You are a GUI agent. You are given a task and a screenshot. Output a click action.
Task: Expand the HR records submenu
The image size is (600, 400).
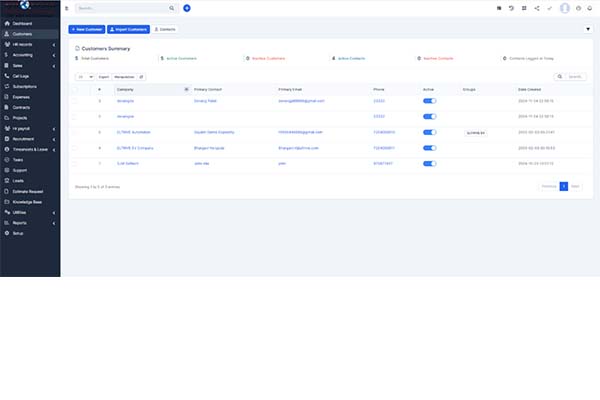(54, 45)
